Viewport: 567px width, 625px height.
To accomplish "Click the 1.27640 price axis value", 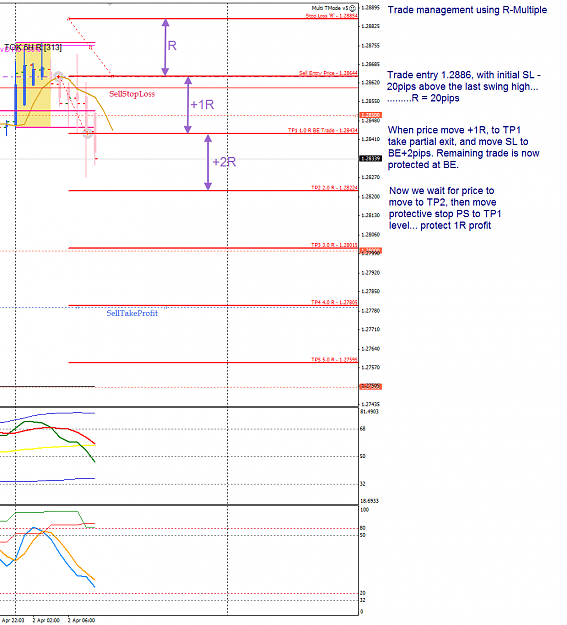I will (x=370, y=349).
